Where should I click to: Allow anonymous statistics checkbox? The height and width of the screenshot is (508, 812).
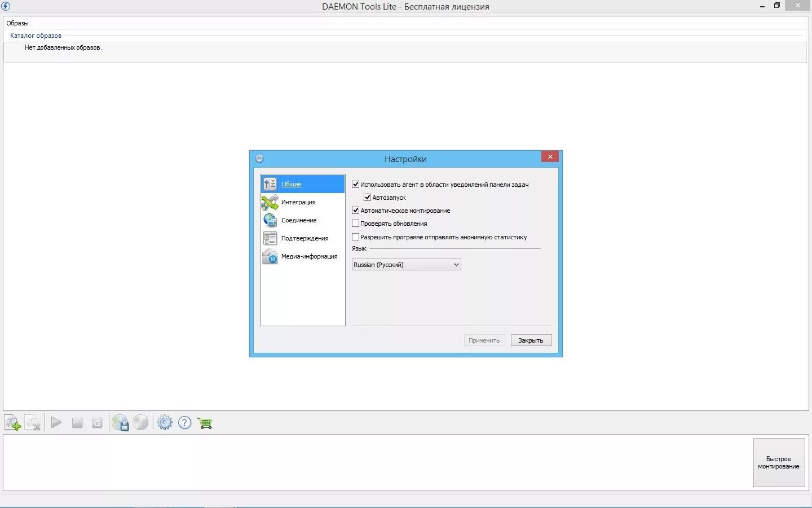coord(356,237)
